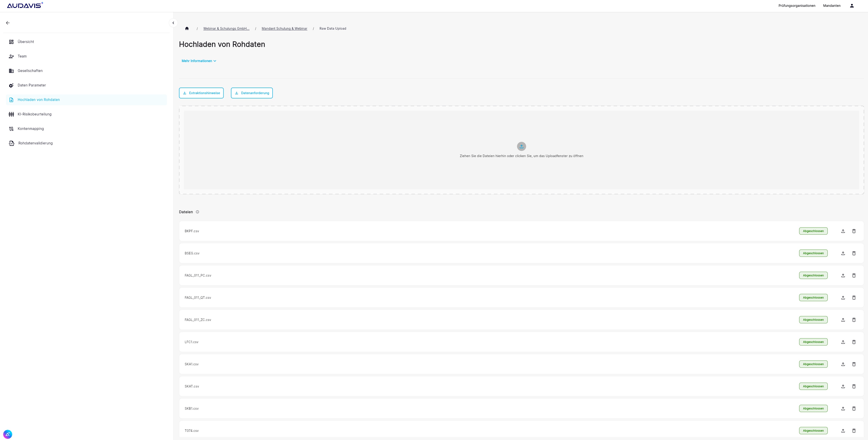The height and width of the screenshot is (440, 868).
Task: Open Mandant Schulung & Webinar breadcrumb
Action: (x=284, y=29)
